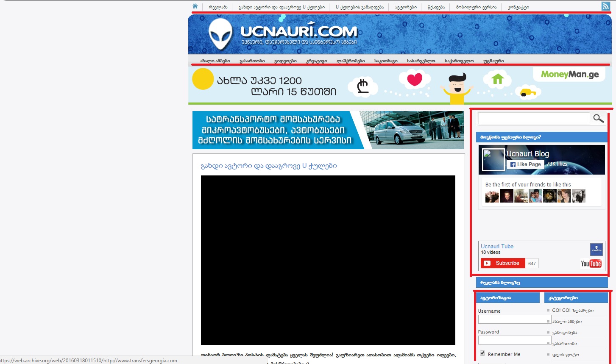Image resolution: width=616 pixels, height=364 pixels.
Task: Select the გასართობი navigation tab
Action: tap(252, 61)
